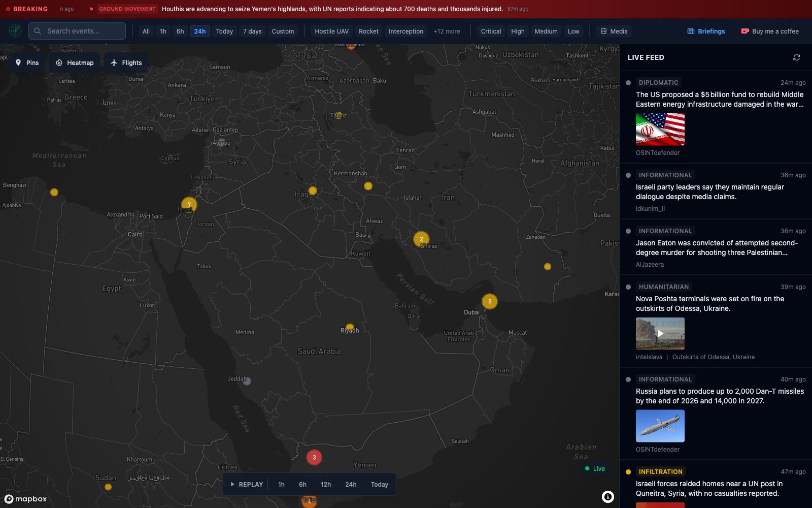
Task: Open Israeli party leaders feed item
Action: [716, 192]
